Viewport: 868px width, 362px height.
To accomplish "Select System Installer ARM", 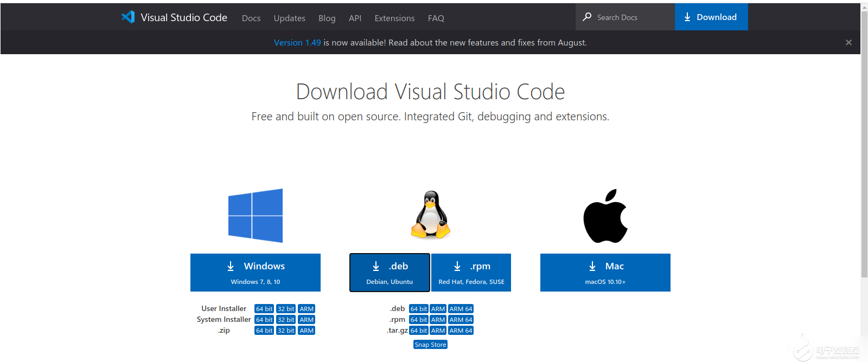I will 307,320.
